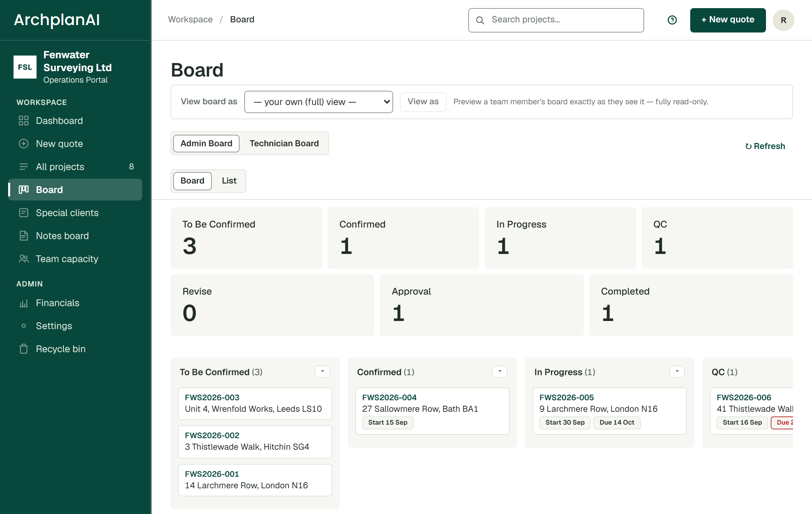The width and height of the screenshot is (812, 514).
Task: Click the Workspace breadcrumb link
Action: pos(190,19)
